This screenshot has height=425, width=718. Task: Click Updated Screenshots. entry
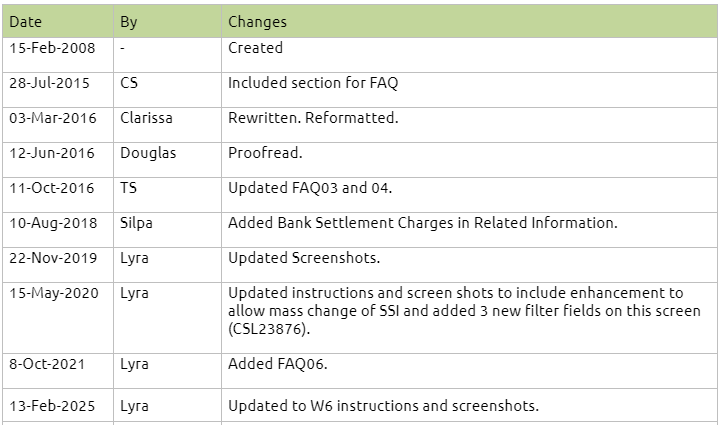pos(304,258)
